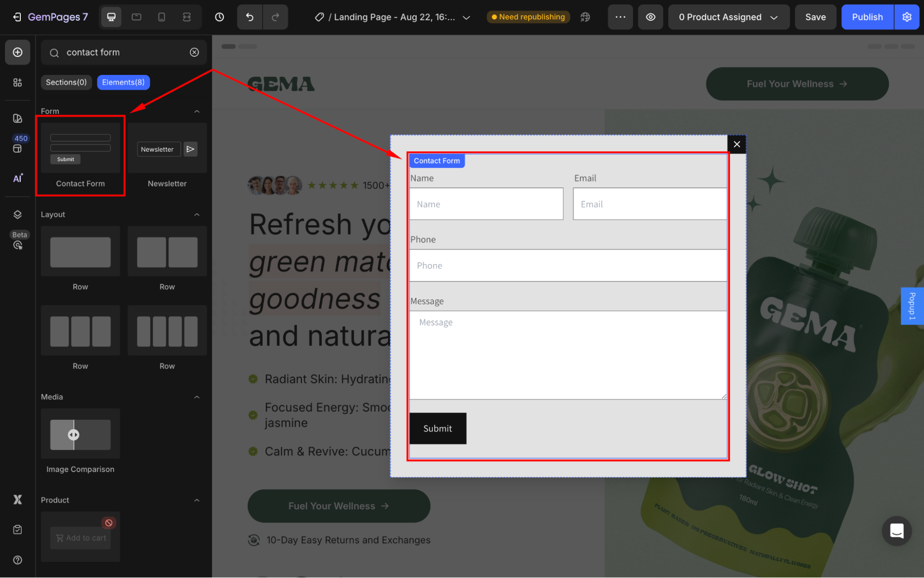
Task: Click the Image Comparison slider thumbnail
Action: coord(80,434)
